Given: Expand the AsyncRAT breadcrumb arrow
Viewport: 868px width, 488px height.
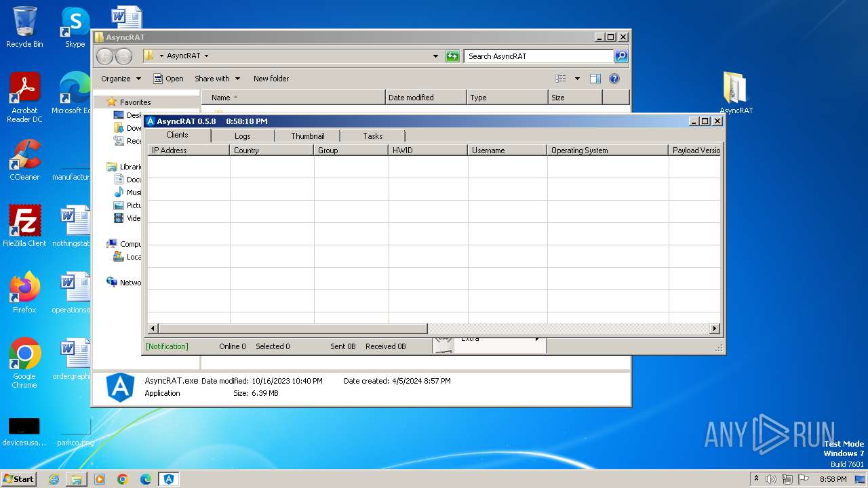Looking at the screenshot, I should point(206,56).
